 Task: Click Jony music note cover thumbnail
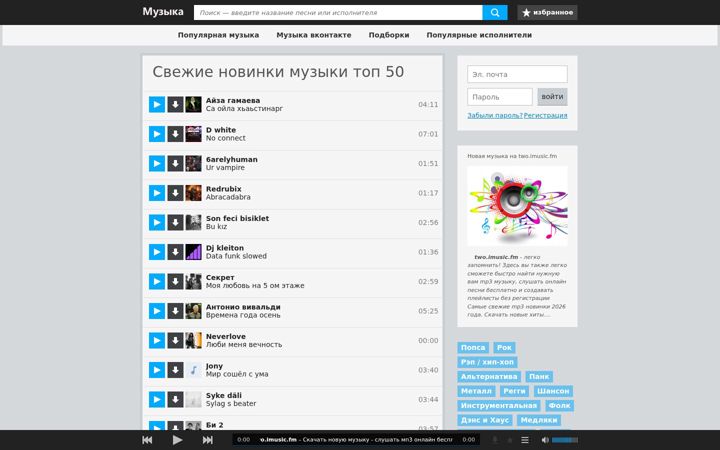coord(193,370)
